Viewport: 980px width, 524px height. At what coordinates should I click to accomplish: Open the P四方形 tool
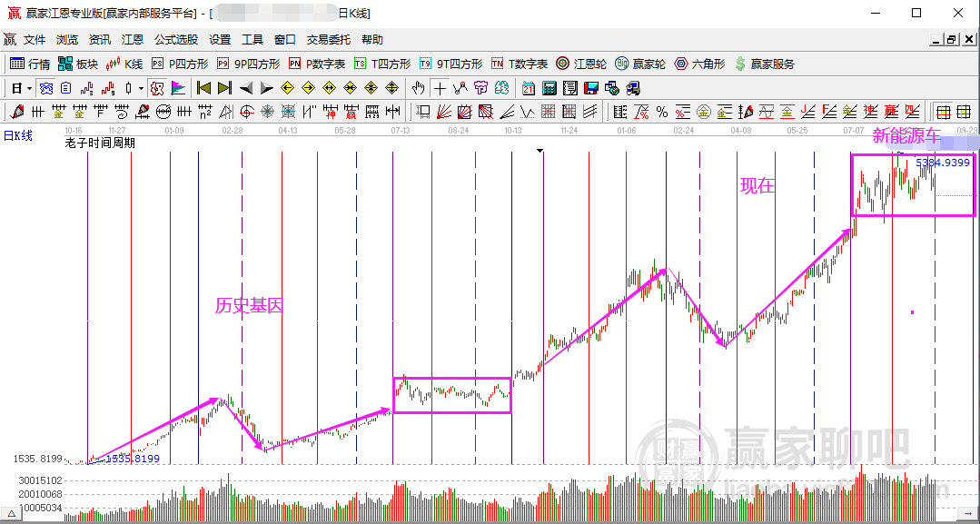pos(180,64)
